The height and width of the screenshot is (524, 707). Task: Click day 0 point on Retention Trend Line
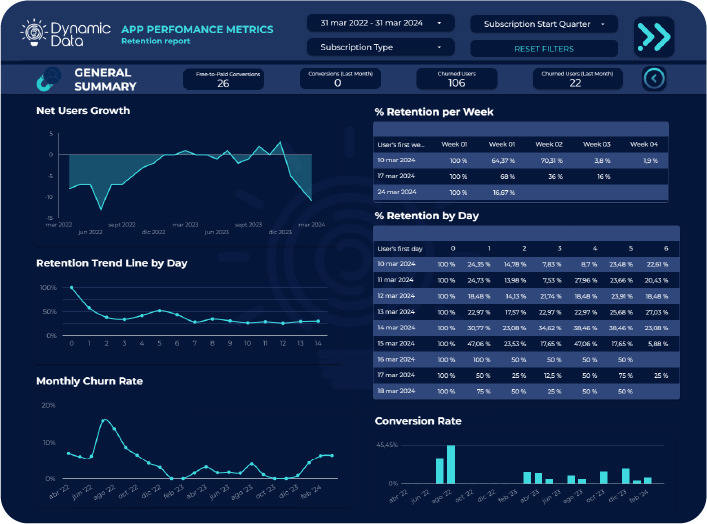point(71,288)
